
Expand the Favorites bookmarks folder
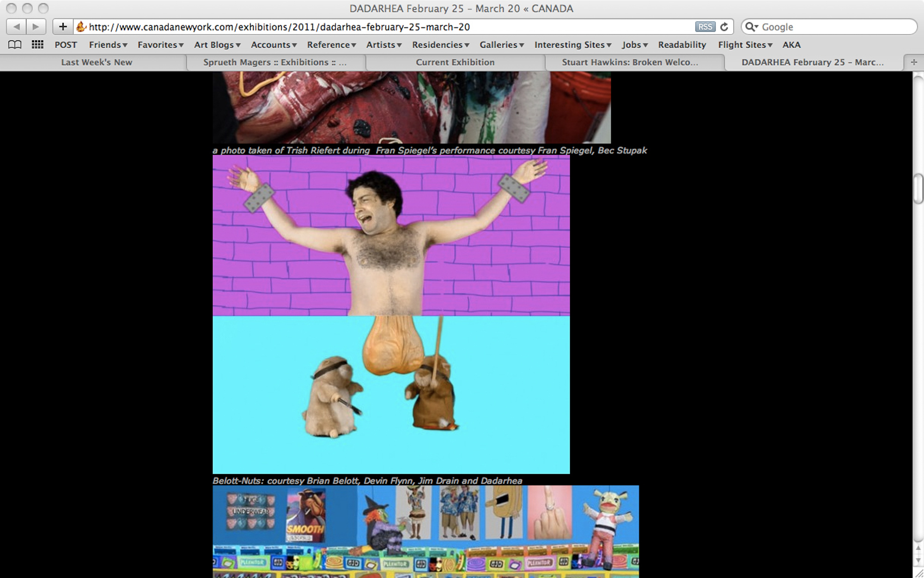[161, 45]
